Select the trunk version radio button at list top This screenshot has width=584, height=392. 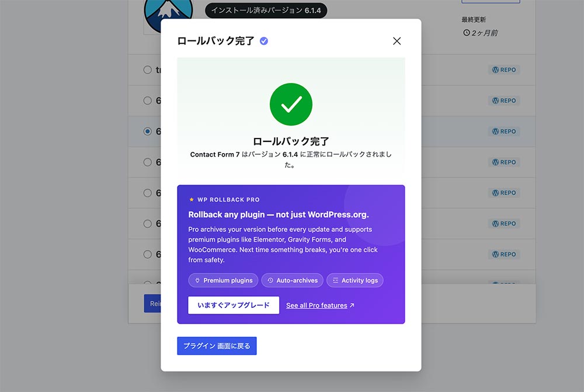pyautogui.click(x=147, y=70)
